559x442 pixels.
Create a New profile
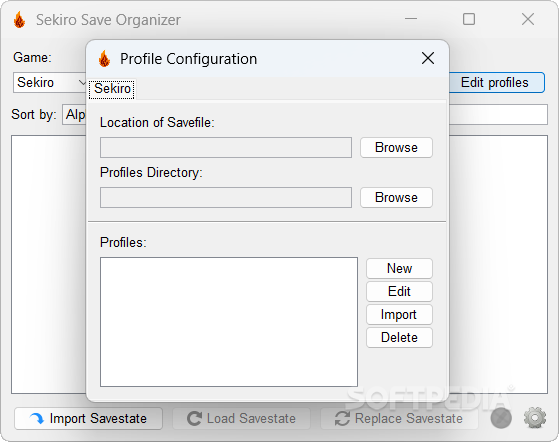pyautogui.click(x=399, y=268)
